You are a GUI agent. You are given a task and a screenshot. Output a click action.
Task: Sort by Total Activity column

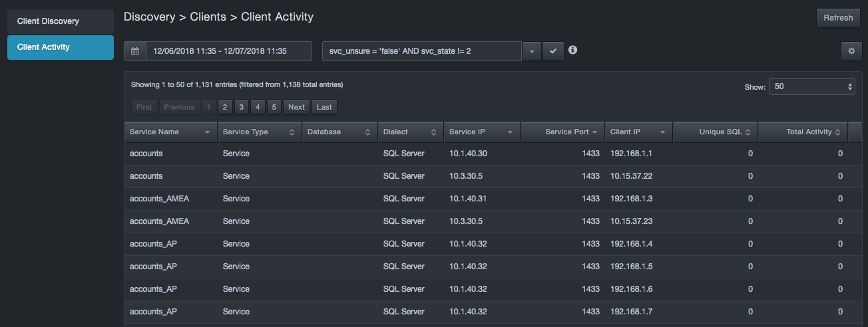(x=803, y=132)
